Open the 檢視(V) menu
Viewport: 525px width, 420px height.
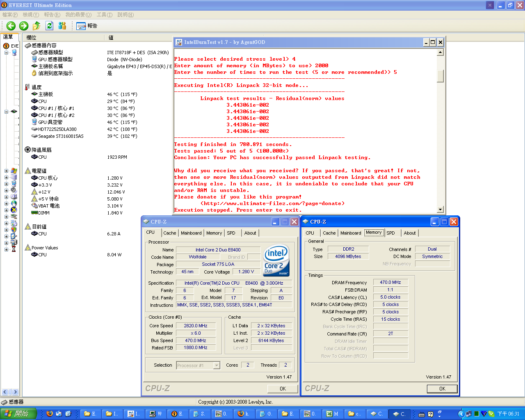click(31, 15)
